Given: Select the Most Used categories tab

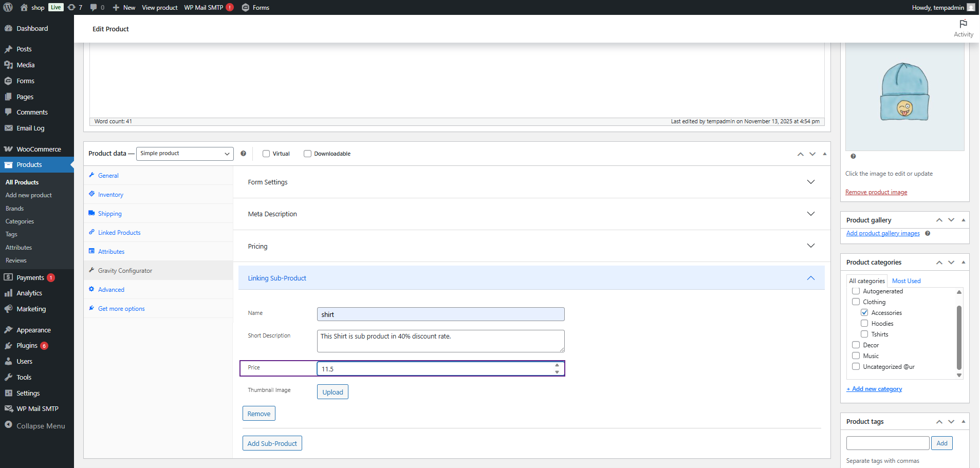Looking at the screenshot, I should point(906,281).
